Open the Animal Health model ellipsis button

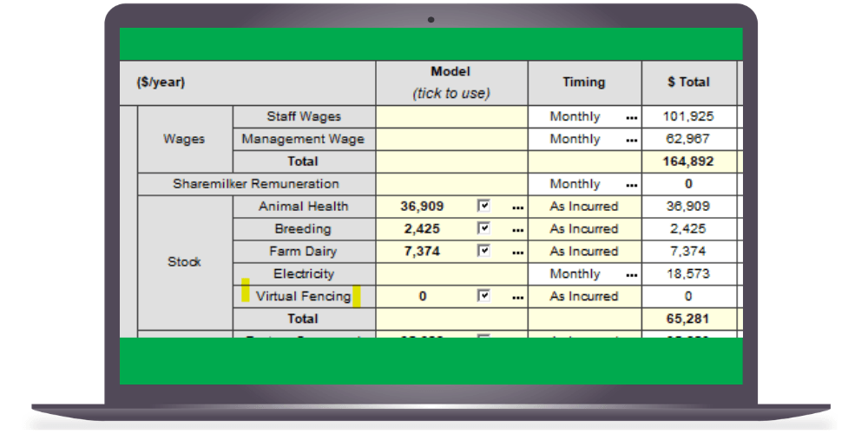517,207
